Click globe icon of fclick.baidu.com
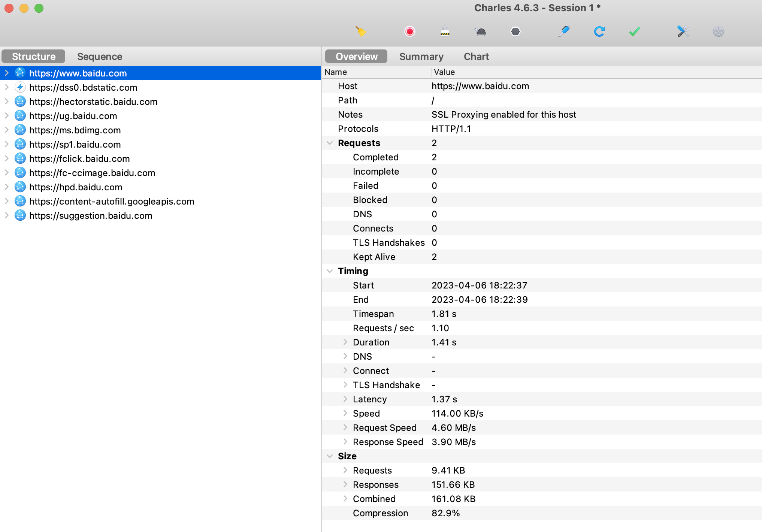The height and width of the screenshot is (532, 762). 20,158
